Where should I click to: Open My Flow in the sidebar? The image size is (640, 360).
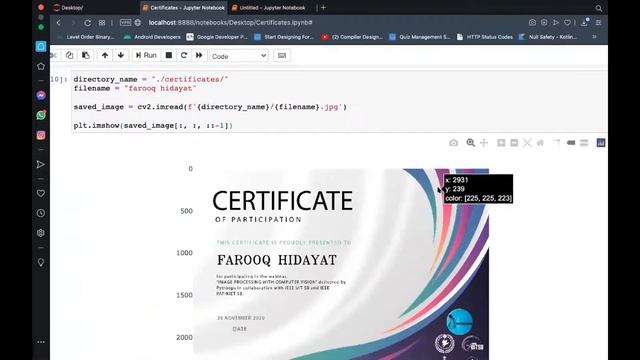(41, 164)
